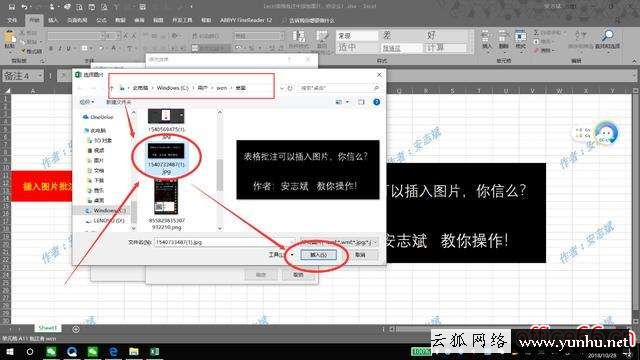Viewport: 640px width, 360px height.
Task: Open the Organize menu in the file dialog
Action: pyautogui.click(x=87, y=102)
